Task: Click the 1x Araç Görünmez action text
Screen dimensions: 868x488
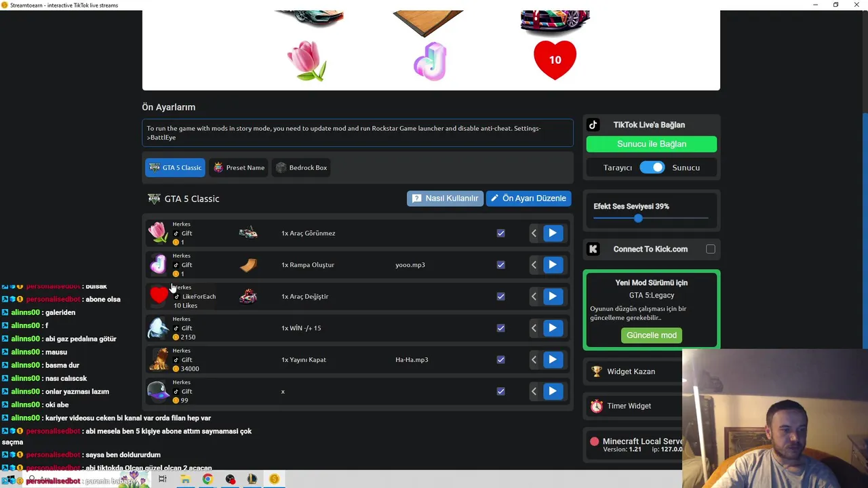Action: point(308,233)
